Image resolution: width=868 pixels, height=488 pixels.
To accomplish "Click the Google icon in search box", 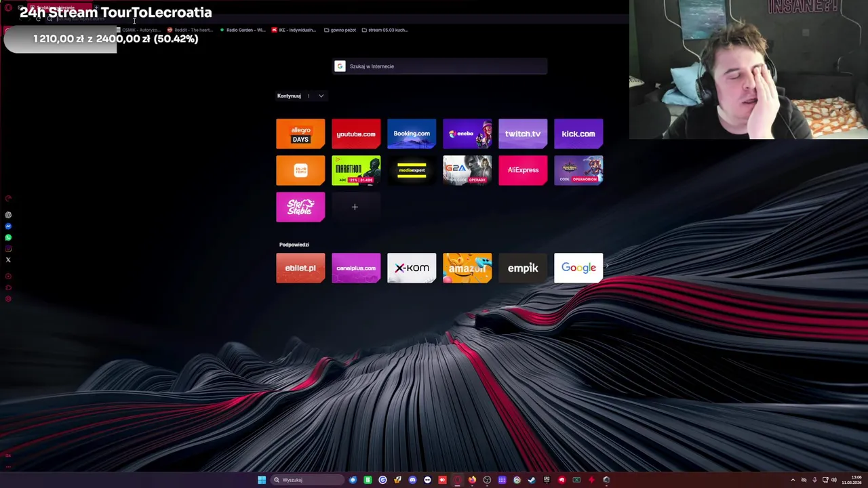I will 340,66.
